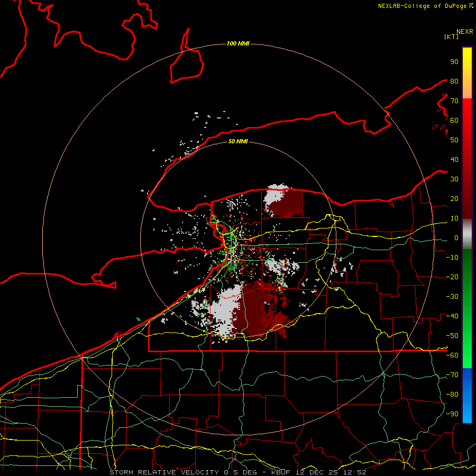Click the NEXR label above the color scale

(x=465, y=32)
